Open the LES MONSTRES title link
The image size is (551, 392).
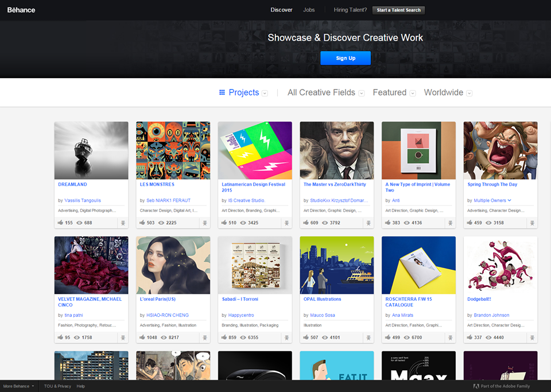click(157, 184)
